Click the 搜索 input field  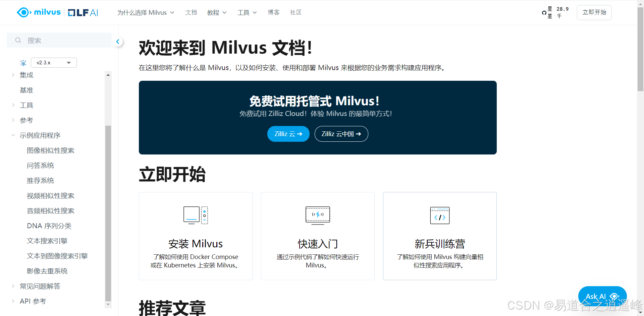pyautogui.click(x=64, y=40)
